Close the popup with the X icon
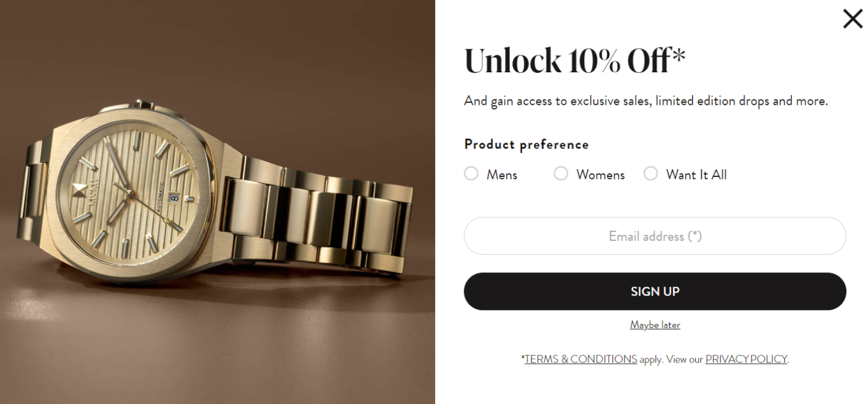Screen dimensions: 868x404 click(x=852, y=19)
